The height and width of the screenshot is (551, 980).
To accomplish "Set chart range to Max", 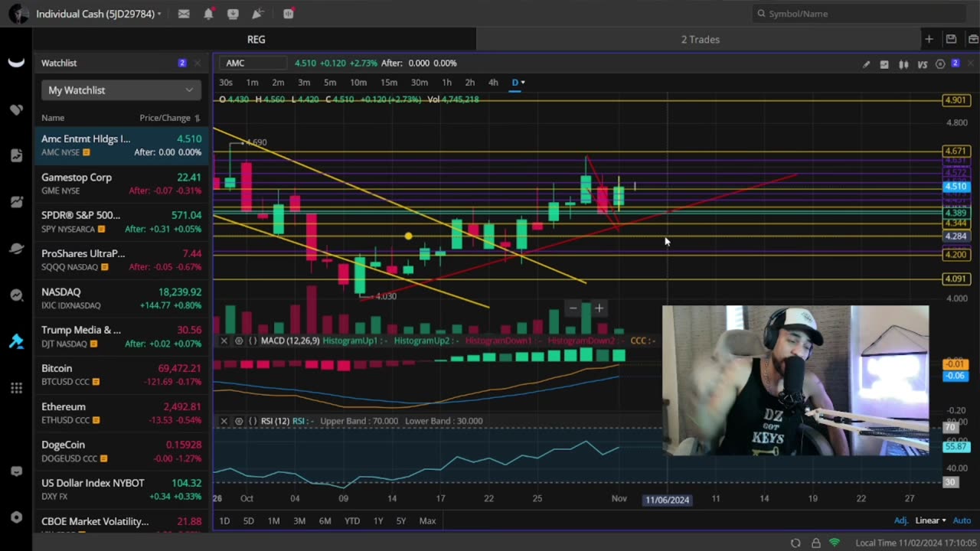I will click(427, 520).
